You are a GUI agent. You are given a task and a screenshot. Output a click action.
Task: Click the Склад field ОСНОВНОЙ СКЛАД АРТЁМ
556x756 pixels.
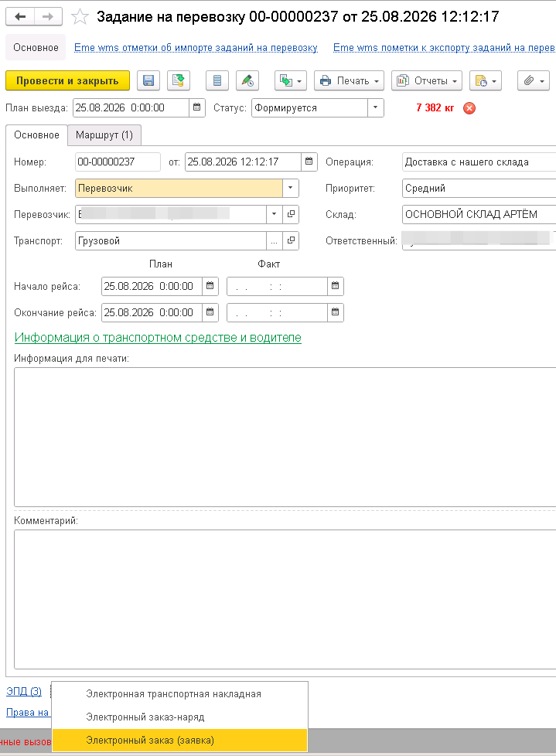479,214
